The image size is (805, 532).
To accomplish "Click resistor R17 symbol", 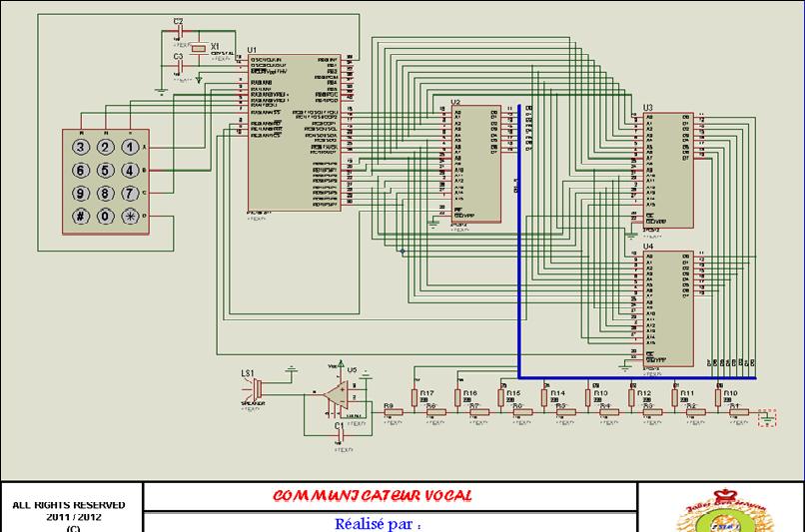I will click(x=414, y=397).
